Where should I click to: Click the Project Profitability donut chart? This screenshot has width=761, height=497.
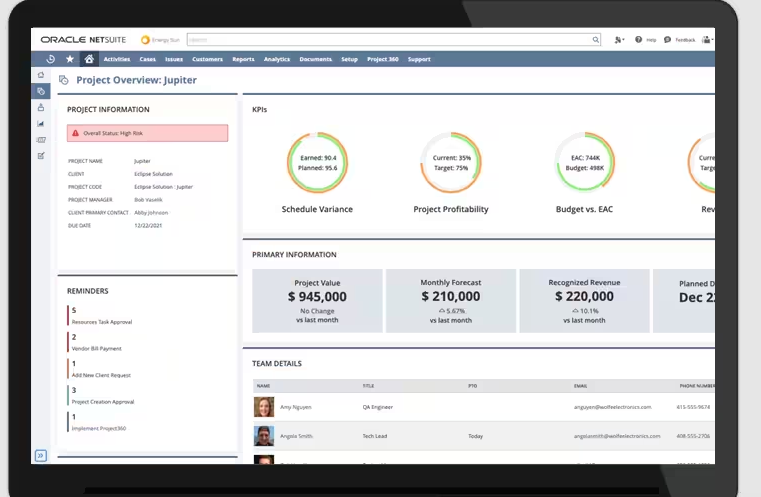(x=451, y=163)
